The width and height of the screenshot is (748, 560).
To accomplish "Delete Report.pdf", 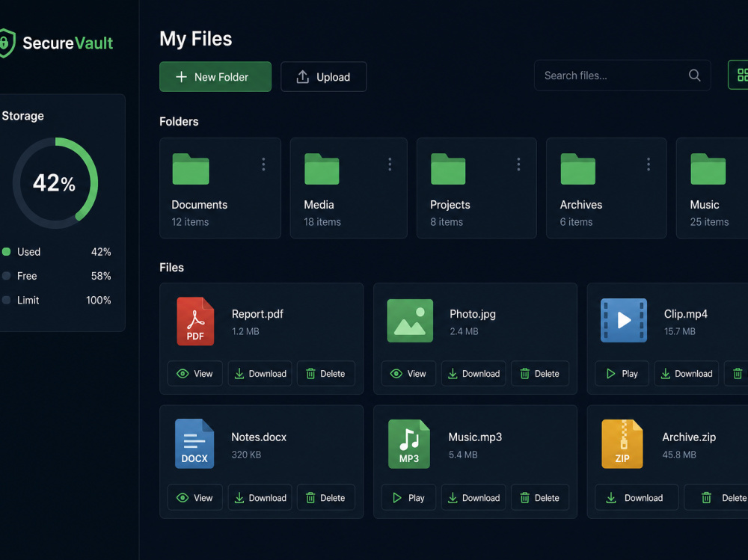I will click(x=326, y=374).
